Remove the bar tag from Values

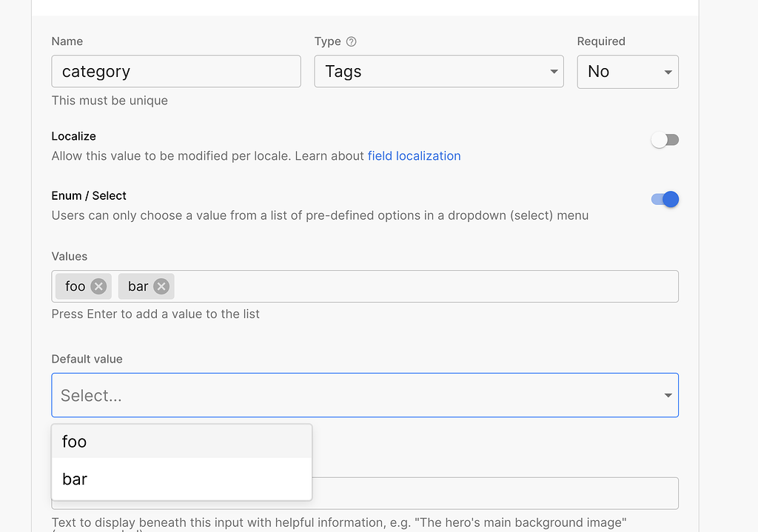(161, 286)
